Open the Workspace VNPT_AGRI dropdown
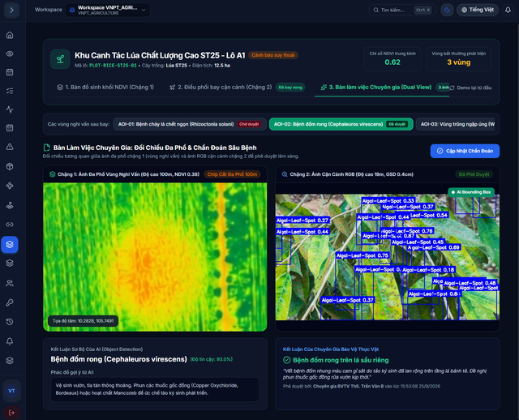The image size is (519, 420). pyautogui.click(x=108, y=10)
